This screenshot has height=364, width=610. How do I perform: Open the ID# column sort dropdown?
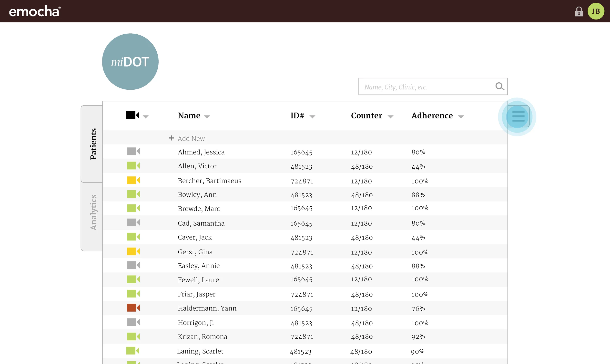[312, 117]
